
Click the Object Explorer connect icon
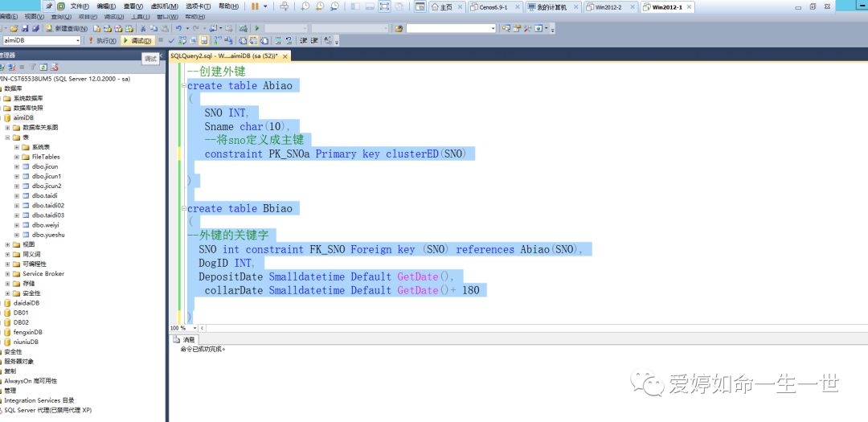point(2,67)
